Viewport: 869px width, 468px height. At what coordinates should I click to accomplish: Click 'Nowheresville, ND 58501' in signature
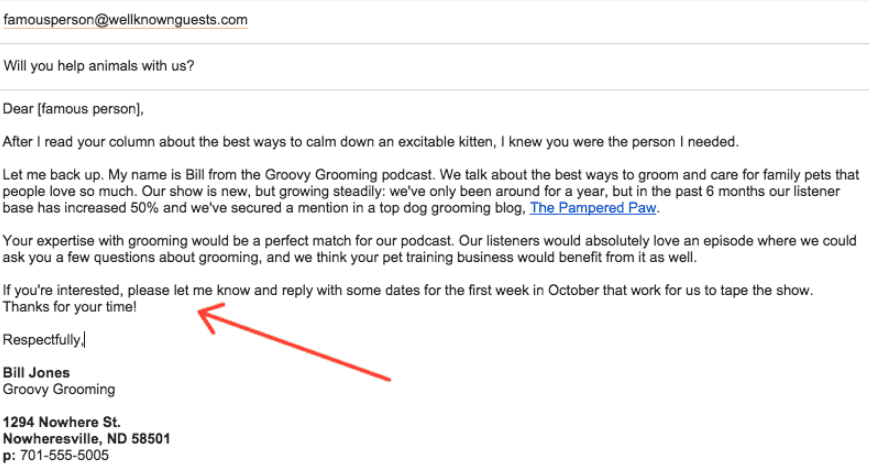tap(86, 439)
